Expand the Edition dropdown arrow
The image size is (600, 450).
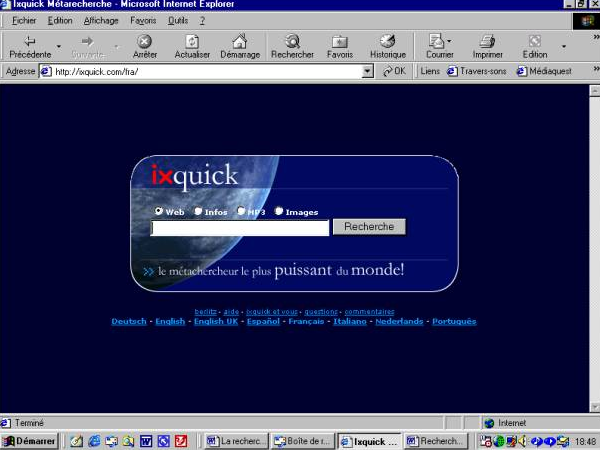point(564,46)
